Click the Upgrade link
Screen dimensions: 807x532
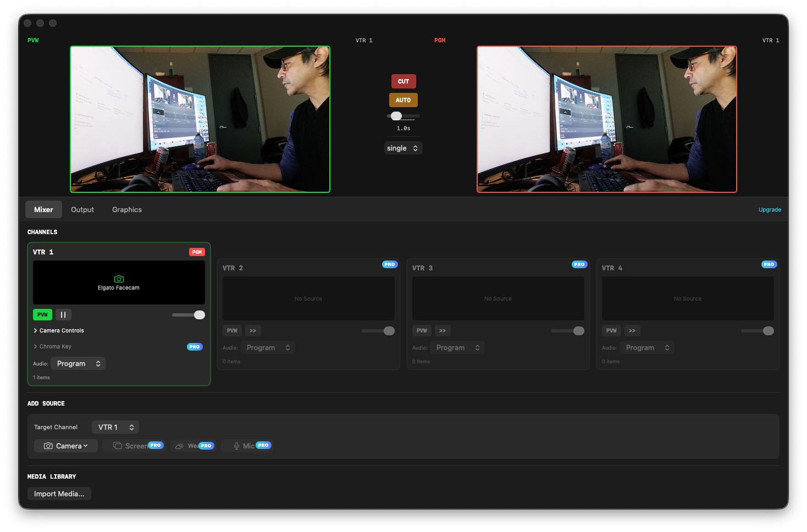(x=770, y=209)
